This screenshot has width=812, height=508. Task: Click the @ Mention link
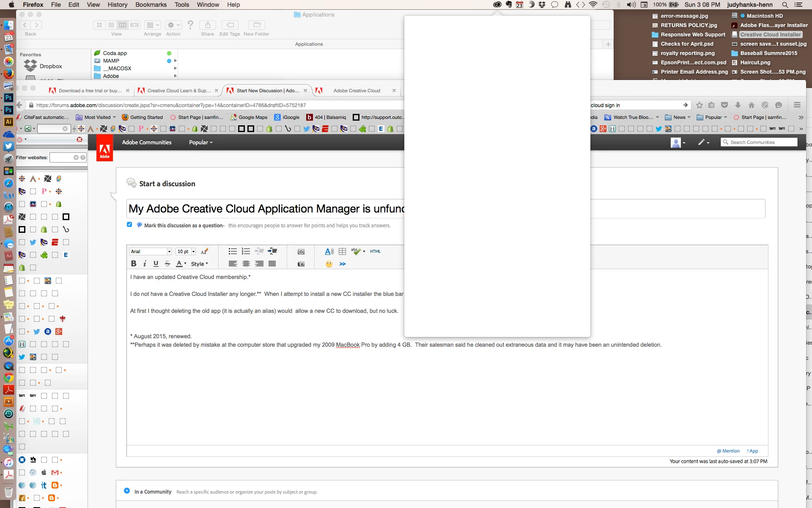[x=728, y=451]
